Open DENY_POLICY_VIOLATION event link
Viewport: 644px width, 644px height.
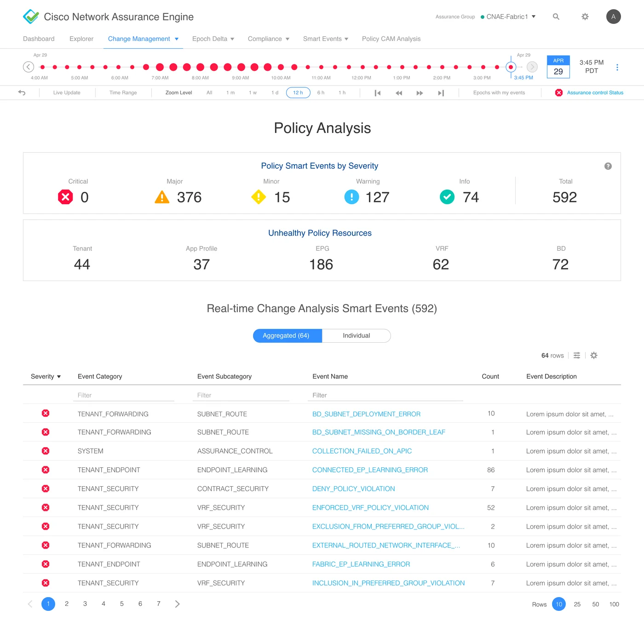[x=354, y=489]
